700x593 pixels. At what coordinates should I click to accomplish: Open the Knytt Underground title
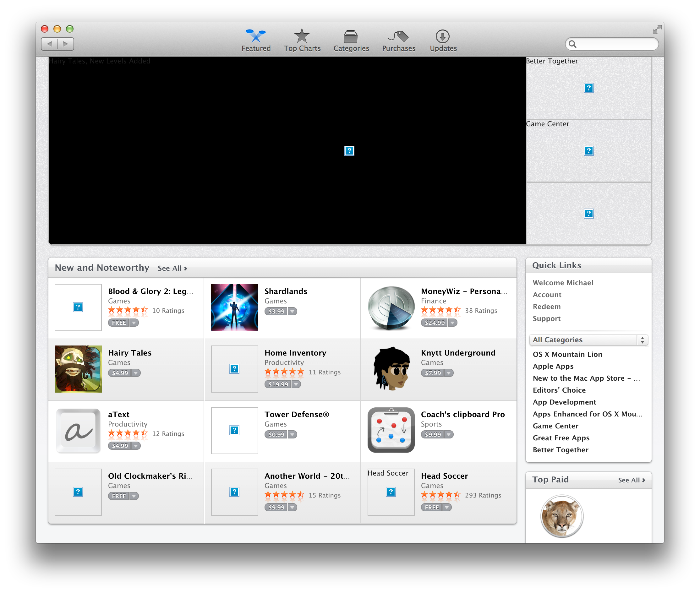pyautogui.click(x=458, y=353)
